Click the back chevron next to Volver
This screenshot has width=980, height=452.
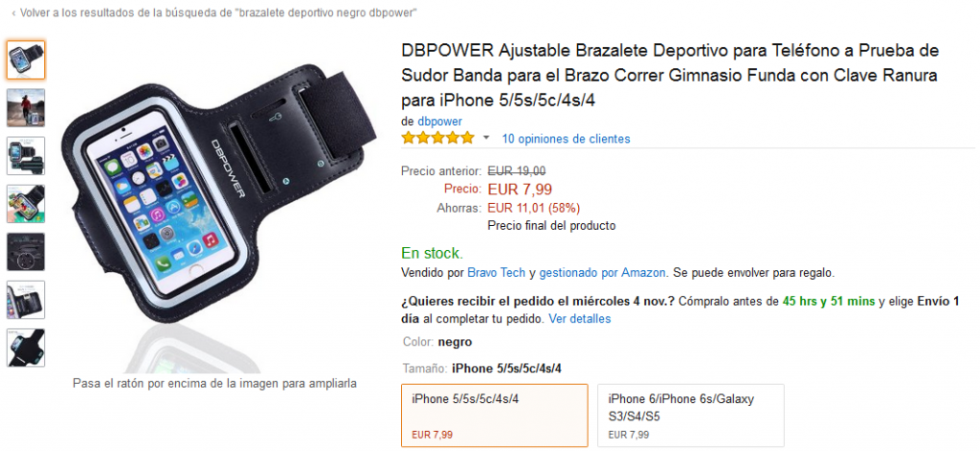(x=13, y=12)
